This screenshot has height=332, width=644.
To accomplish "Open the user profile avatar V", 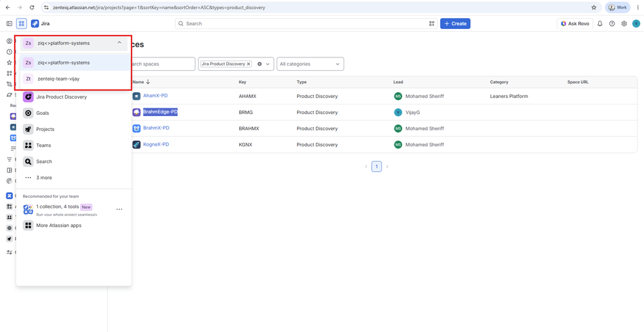I will [636, 23].
